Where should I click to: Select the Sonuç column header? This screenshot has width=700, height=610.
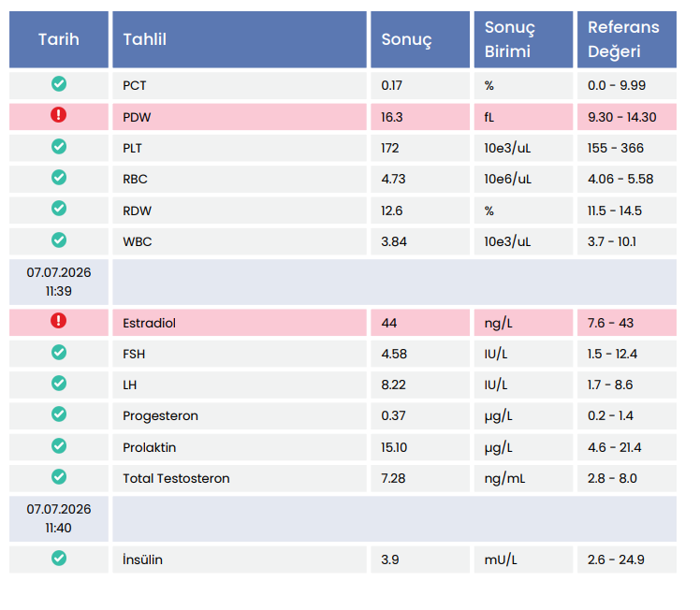coord(420,39)
